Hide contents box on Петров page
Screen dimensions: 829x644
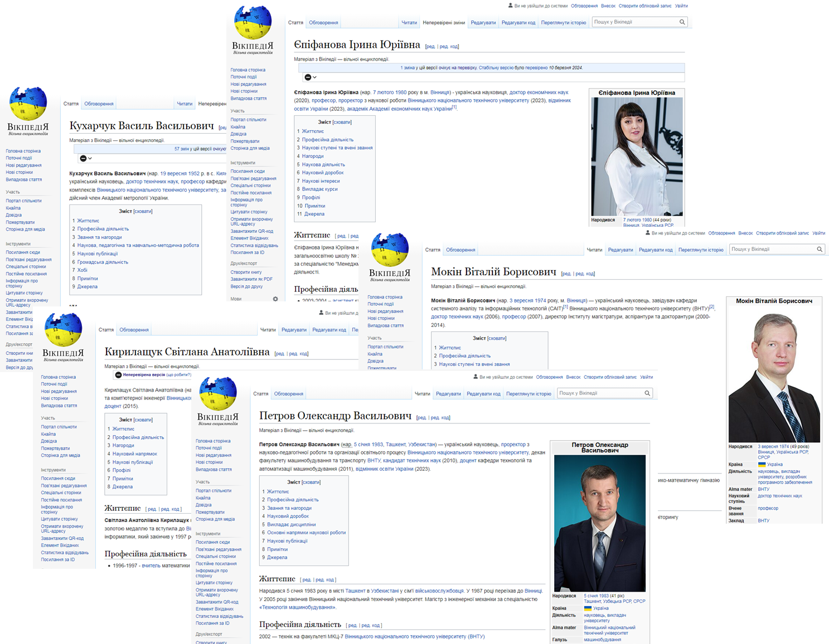pos(311,482)
